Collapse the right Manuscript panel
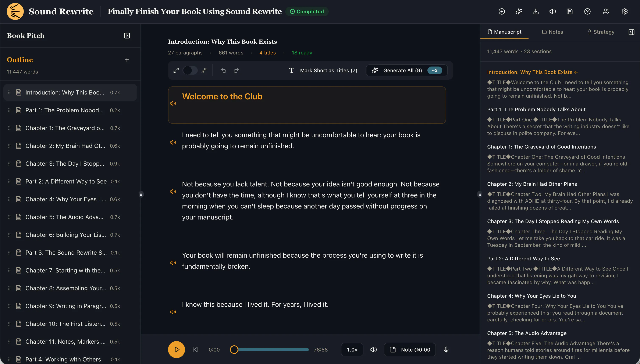The image size is (640, 364). point(631,32)
